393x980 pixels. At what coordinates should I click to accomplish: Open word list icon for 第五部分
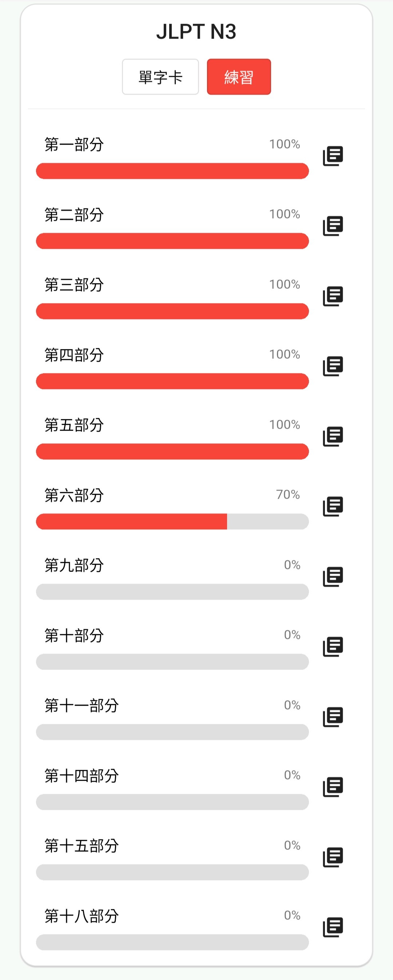[333, 436]
